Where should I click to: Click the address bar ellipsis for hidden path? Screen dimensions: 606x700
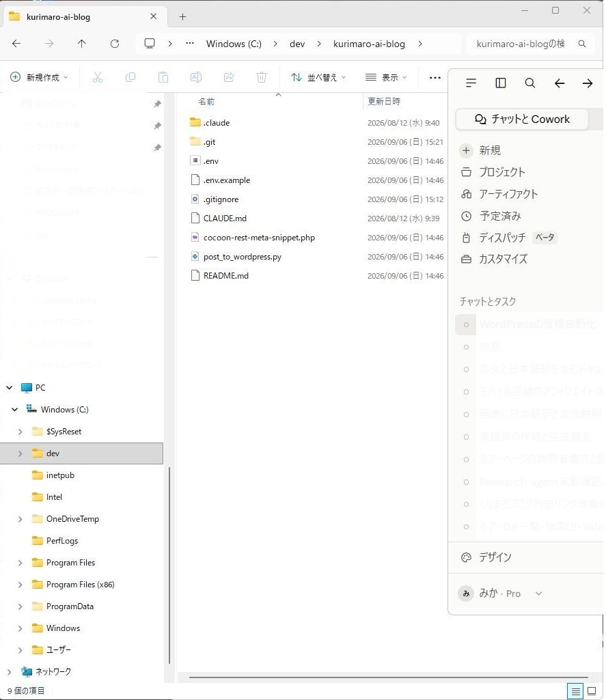190,43
